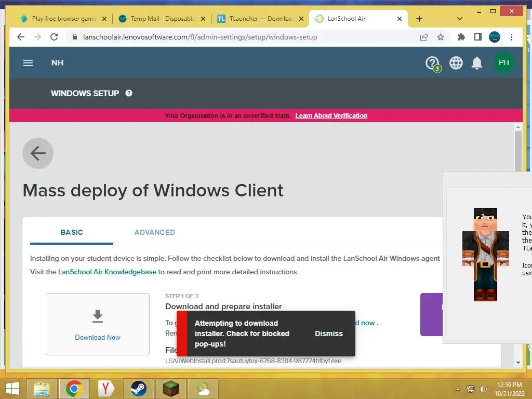532x399 pixels.
Task: Open the Chrome three-dot menu
Action: point(511,37)
